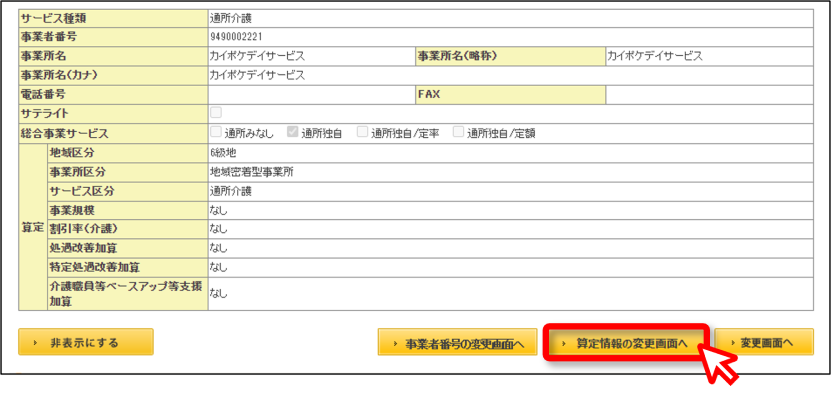Open 事業者番号の変更画面へ
This screenshot has width=831, height=396.
point(457,342)
